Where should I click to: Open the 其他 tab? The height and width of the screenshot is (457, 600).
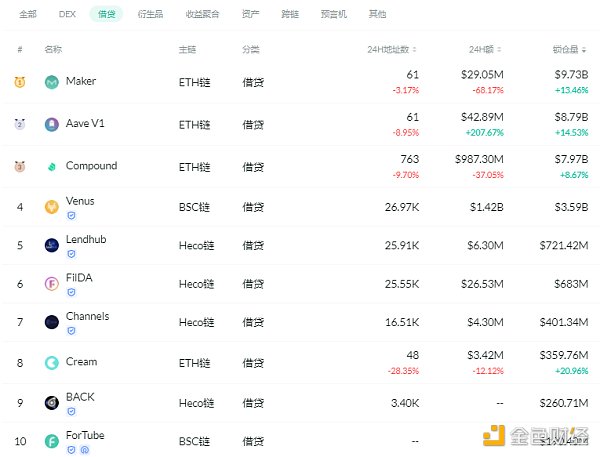pyautogui.click(x=377, y=14)
